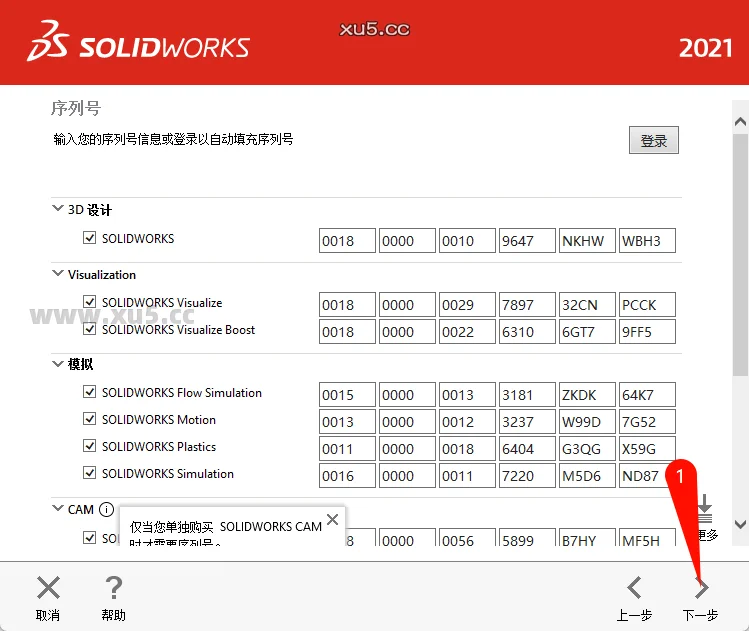Close the SOLIDWORKS CAM tooltip popup

pos(332,520)
